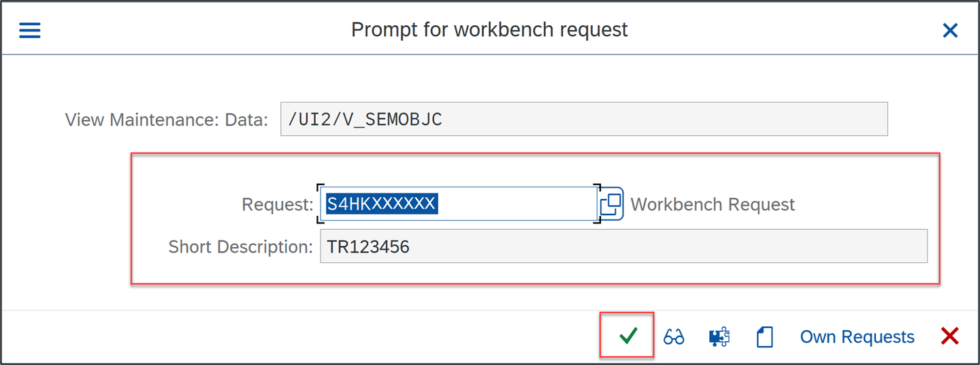
Task: Click the Short Description field
Action: coord(623,246)
